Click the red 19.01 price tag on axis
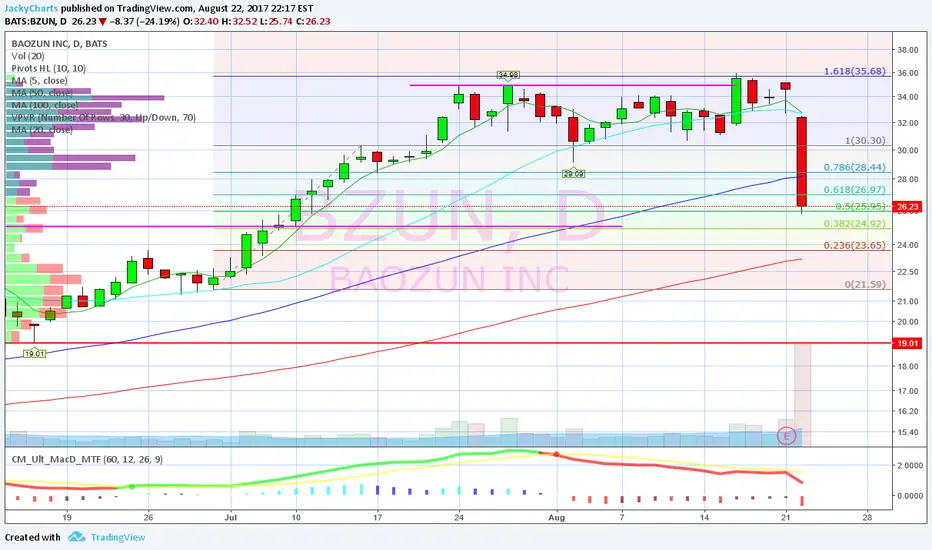This screenshot has height=550, width=932. click(907, 343)
